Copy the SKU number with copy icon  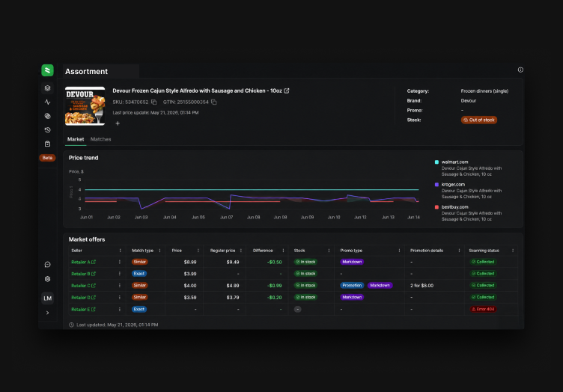(154, 102)
